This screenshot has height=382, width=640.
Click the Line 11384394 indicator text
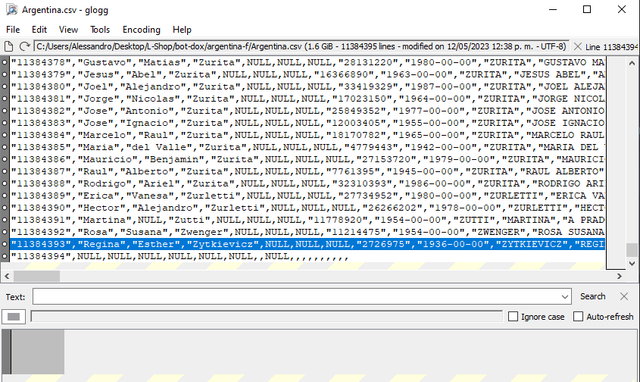[x=611, y=47]
